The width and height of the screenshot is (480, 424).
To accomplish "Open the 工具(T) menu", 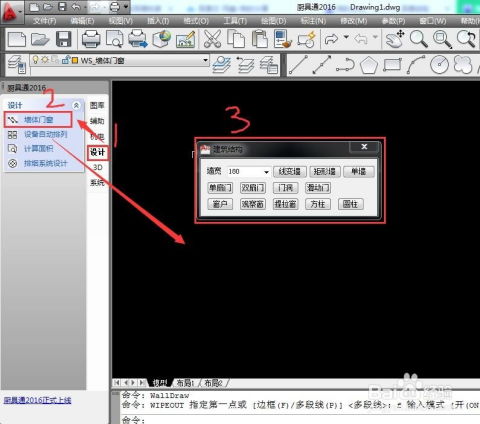I will [235, 21].
